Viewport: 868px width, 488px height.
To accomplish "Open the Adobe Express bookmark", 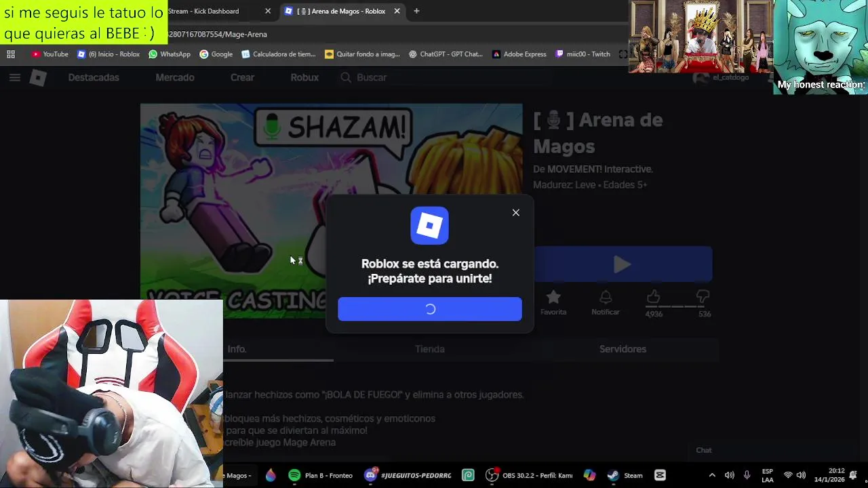I will click(x=519, y=54).
